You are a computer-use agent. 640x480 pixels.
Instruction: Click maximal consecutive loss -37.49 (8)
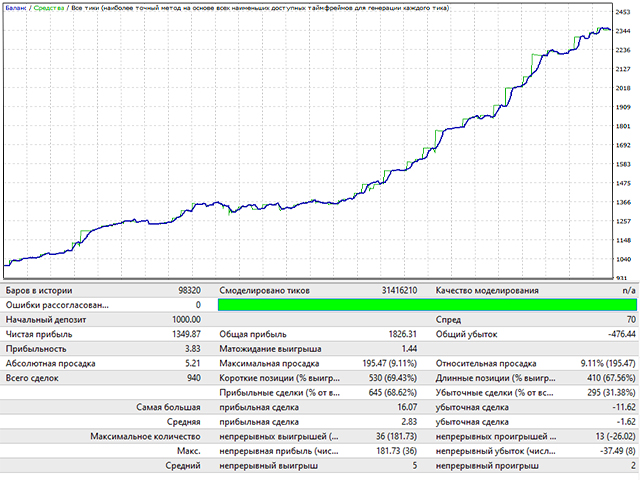click(x=618, y=451)
